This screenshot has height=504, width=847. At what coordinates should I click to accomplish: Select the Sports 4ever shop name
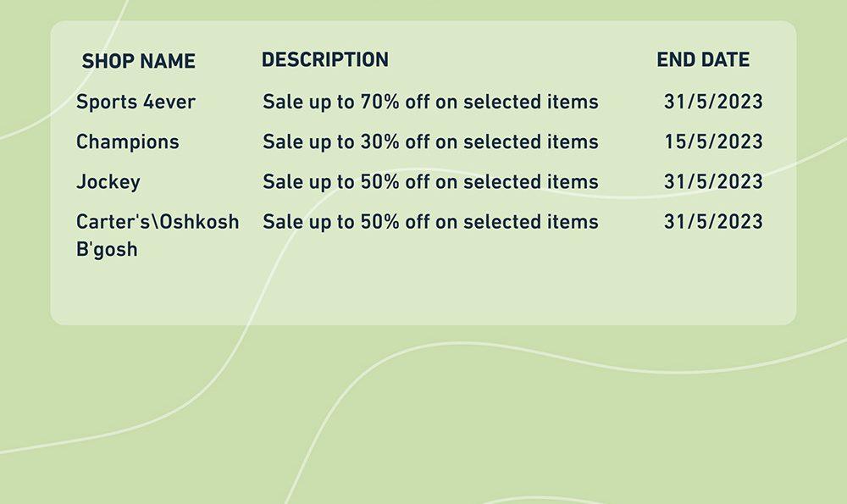coord(136,102)
